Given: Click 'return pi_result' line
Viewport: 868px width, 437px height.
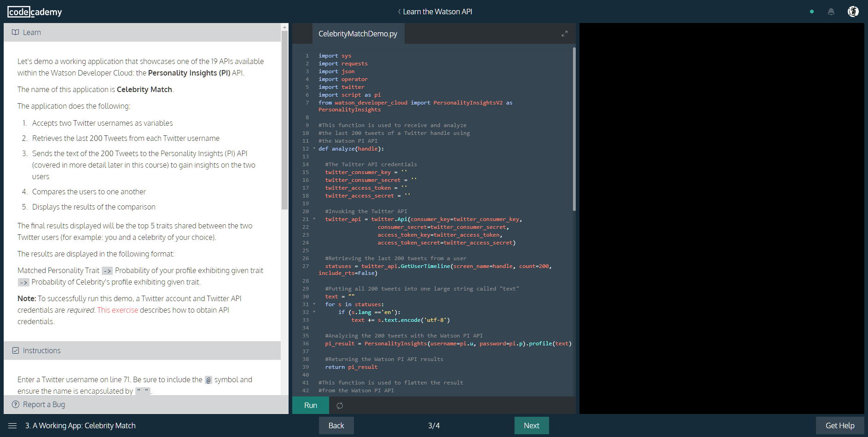Looking at the screenshot, I should pyautogui.click(x=351, y=367).
